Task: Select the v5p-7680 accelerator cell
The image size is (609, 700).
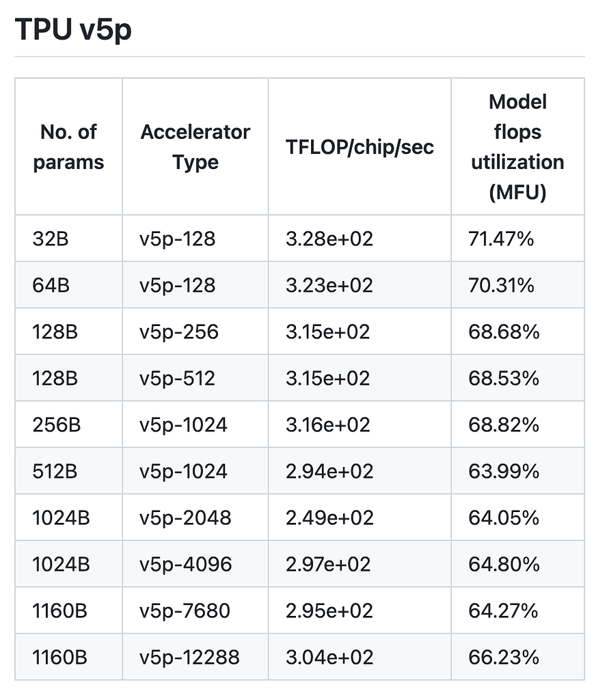Action: pos(185,610)
